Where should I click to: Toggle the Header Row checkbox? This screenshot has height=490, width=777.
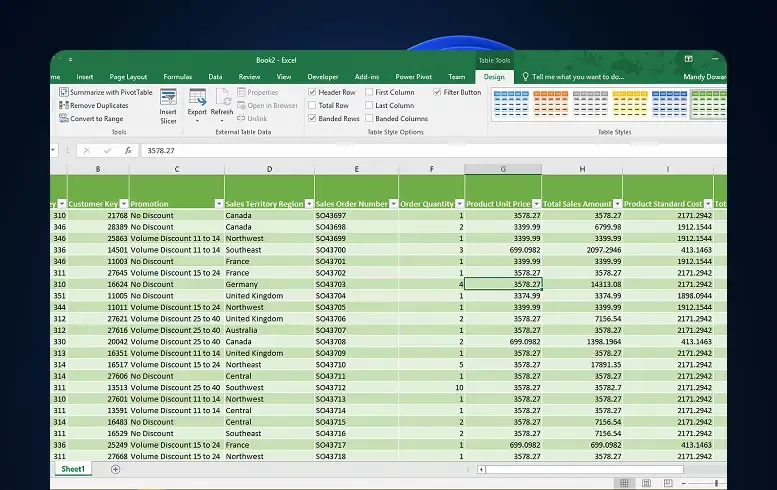coord(313,92)
